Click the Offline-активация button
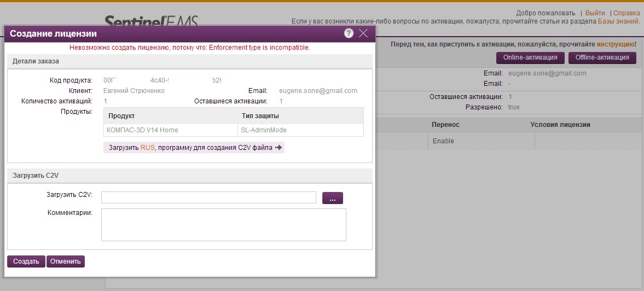Viewport: 644px width, 291px height. click(602, 57)
